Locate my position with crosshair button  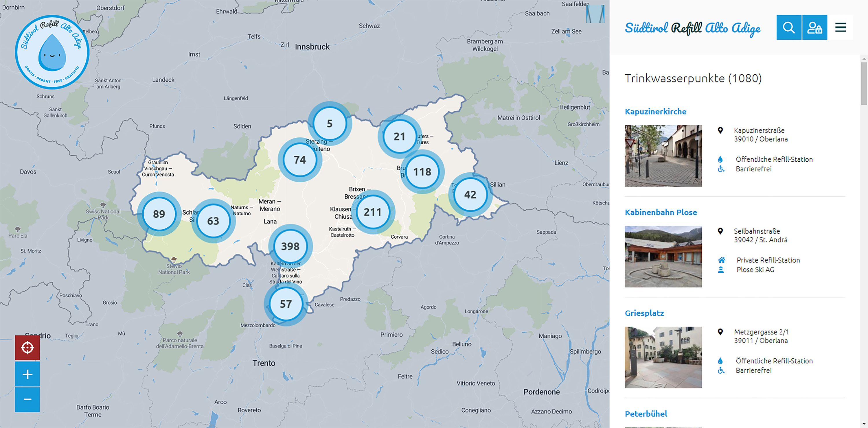(x=27, y=348)
